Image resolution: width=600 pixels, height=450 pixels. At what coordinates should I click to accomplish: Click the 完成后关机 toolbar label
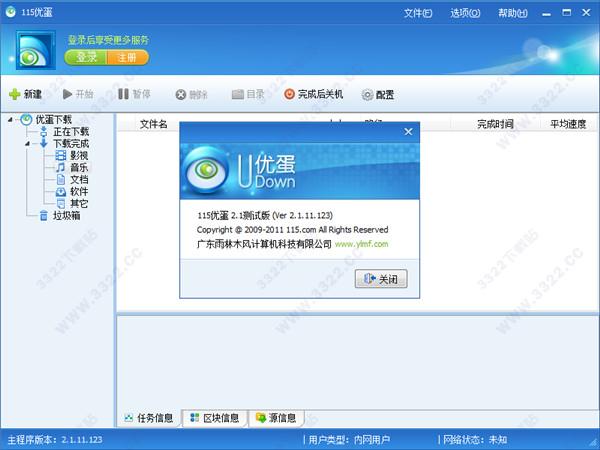click(x=320, y=94)
